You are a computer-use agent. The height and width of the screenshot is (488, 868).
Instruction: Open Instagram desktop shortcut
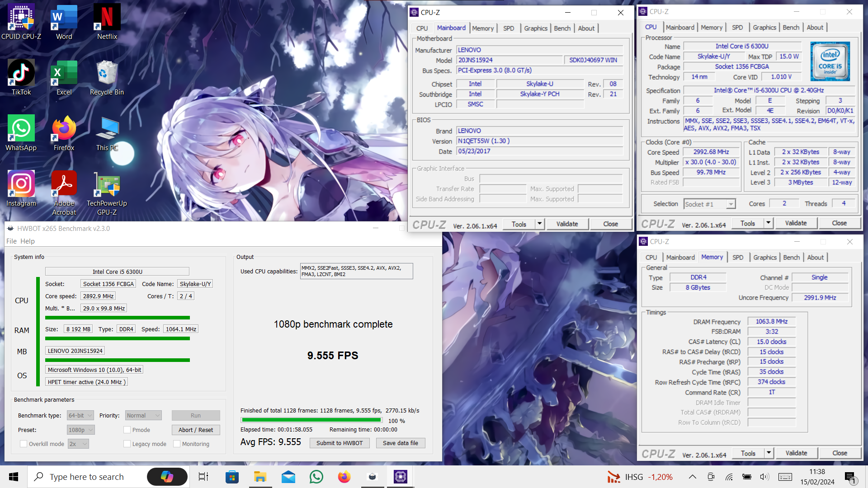(x=21, y=188)
